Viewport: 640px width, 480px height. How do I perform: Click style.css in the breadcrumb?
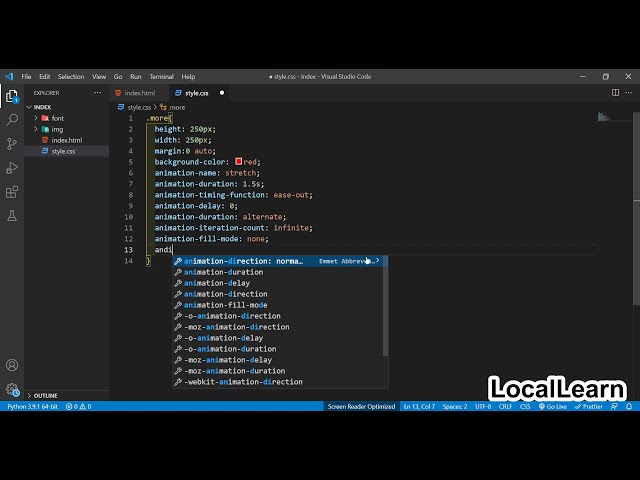coord(139,107)
